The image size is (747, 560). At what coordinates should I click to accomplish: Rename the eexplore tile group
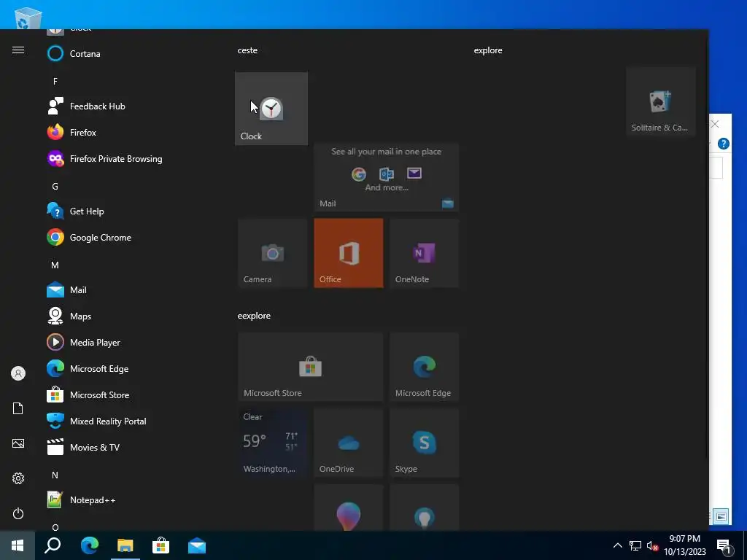tap(254, 316)
